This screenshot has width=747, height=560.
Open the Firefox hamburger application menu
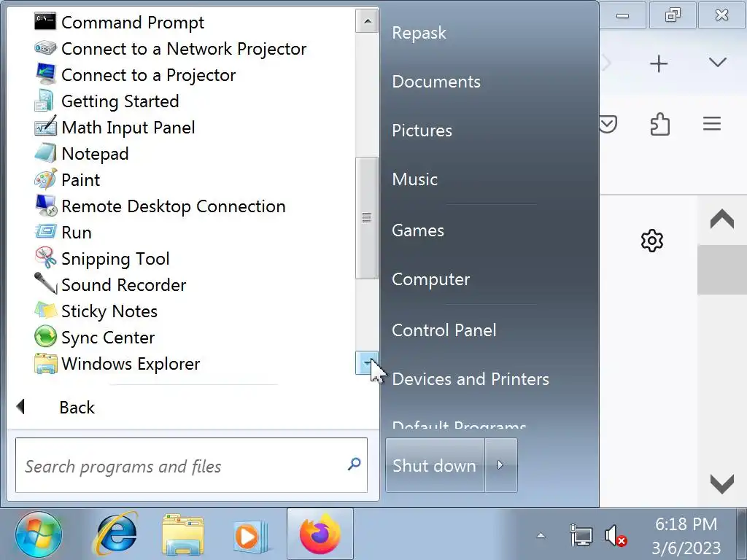pyautogui.click(x=712, y=124)
